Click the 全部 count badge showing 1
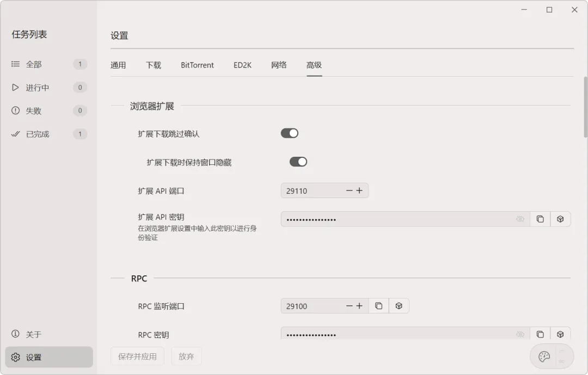The image size is (588, 375). coord(80,64)
